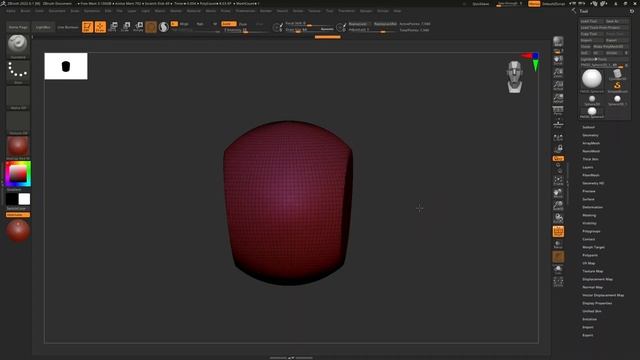Click the SPix sub-pixel icon
The width and height of the screenshot is (640, 360).
pos(558,51)
